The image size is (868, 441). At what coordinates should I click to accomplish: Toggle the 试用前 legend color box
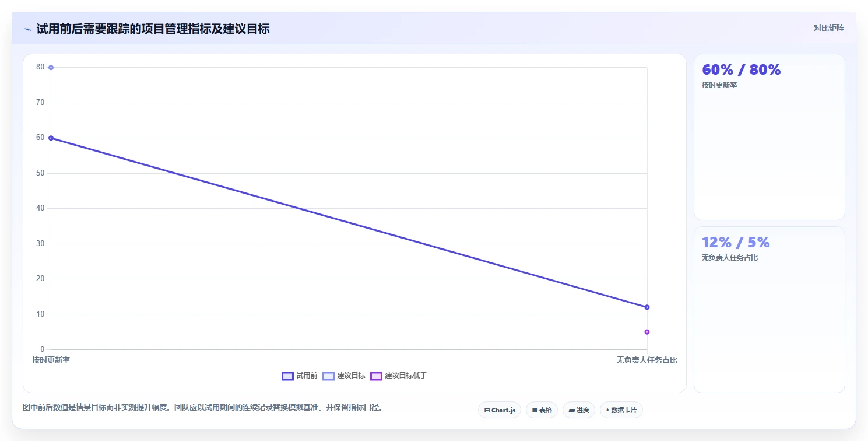pos(287,376)
